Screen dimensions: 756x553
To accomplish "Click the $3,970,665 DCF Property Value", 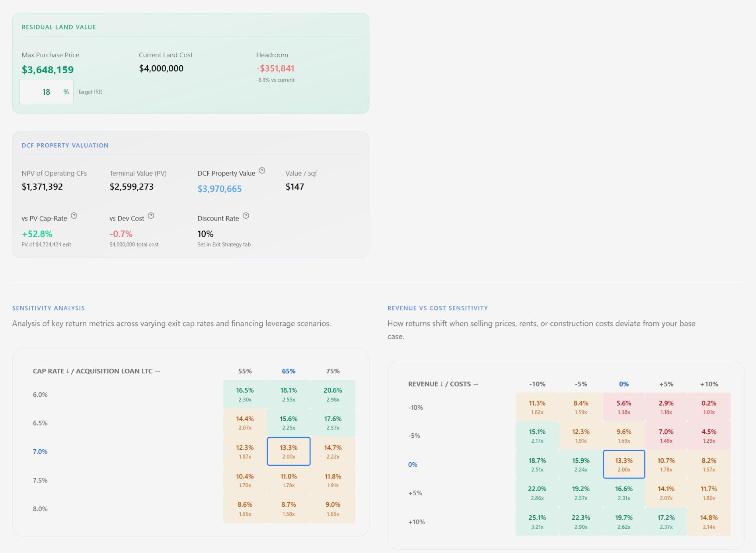I will (220, 189).
